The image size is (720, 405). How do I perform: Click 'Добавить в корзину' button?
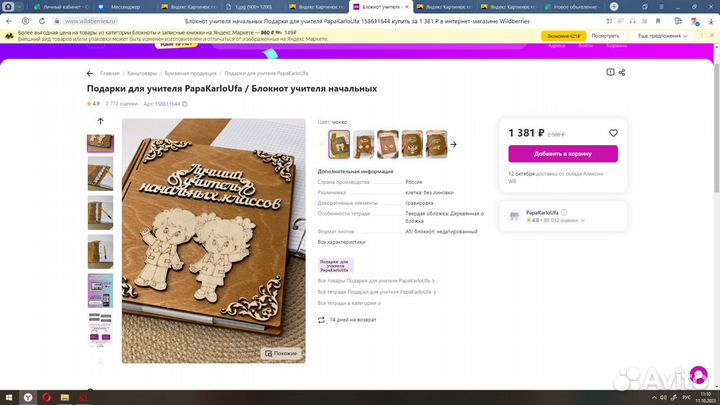[x=563, y=154]
